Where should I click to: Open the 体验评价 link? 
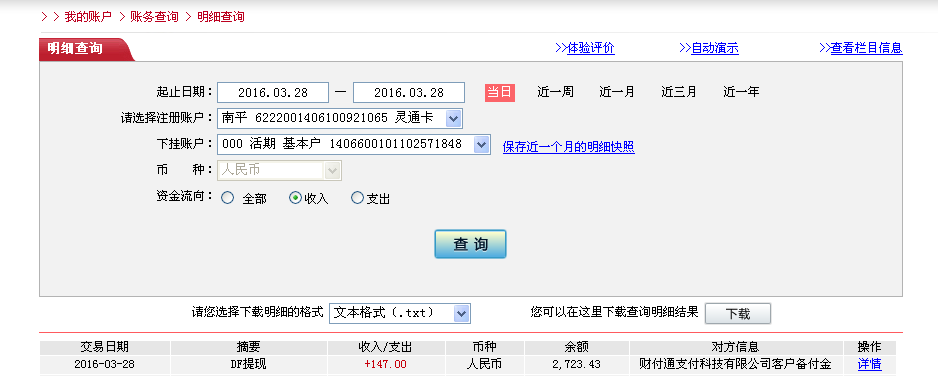584,48
